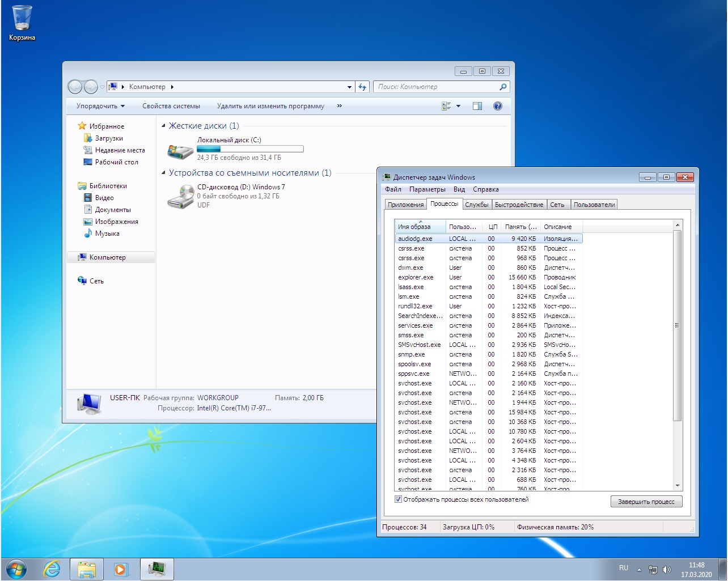Open the help question mark icon
The image size is (728, 581).
497,106
